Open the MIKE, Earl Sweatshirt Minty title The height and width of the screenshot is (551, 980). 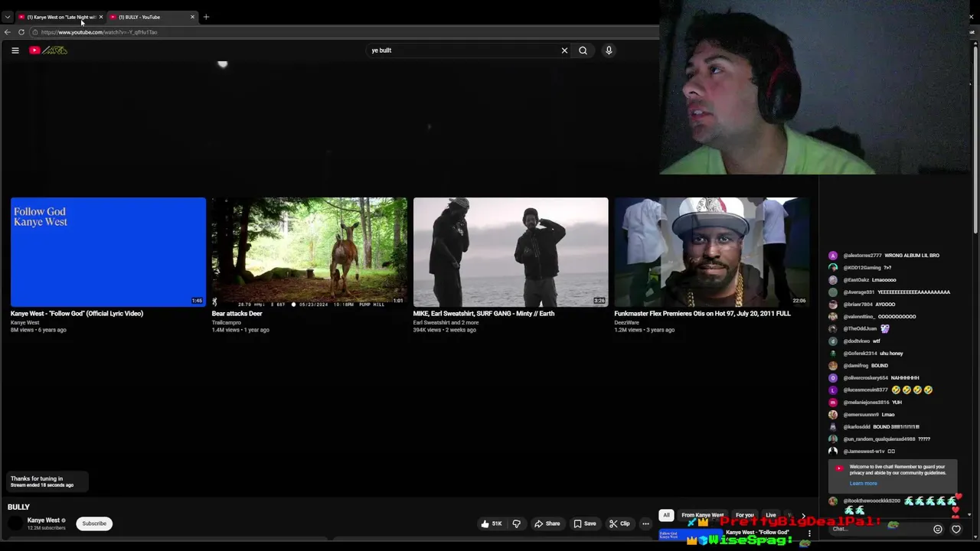[x=484, y=314]
